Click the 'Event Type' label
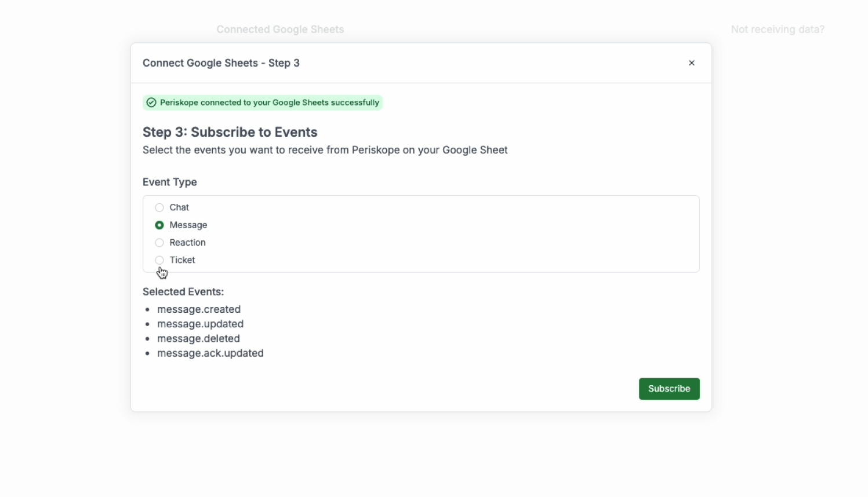This screenshot has width=868, height=497. 170,182
